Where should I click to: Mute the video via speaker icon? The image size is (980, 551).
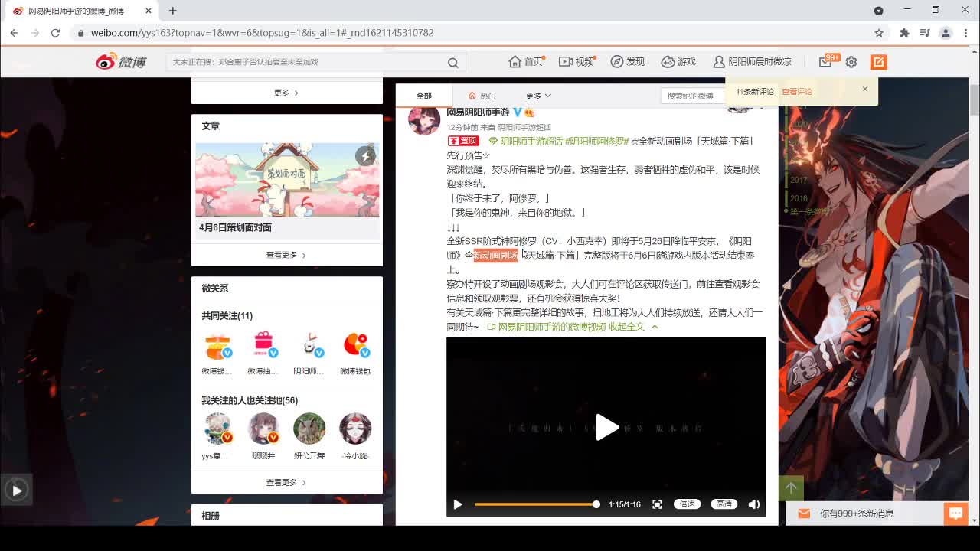coord(754,504)
